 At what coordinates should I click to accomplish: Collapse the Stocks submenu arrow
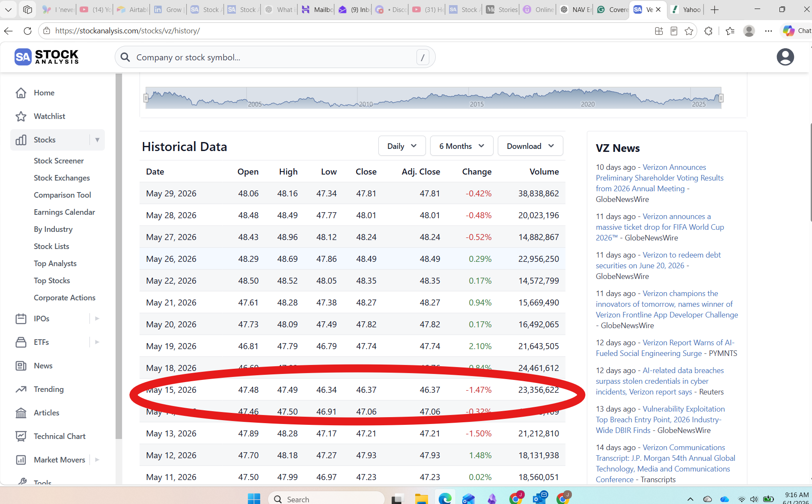click(x=97, y=140)
